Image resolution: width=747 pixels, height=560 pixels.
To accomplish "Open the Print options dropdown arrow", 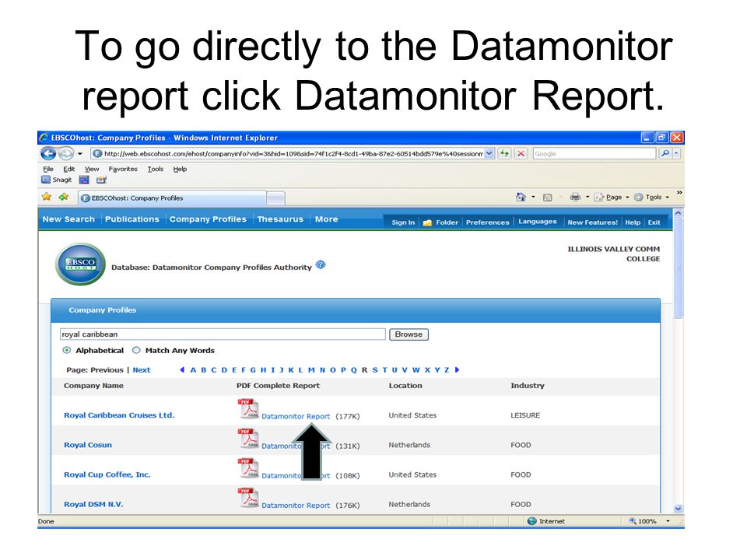I will click(x=587, y=197).
